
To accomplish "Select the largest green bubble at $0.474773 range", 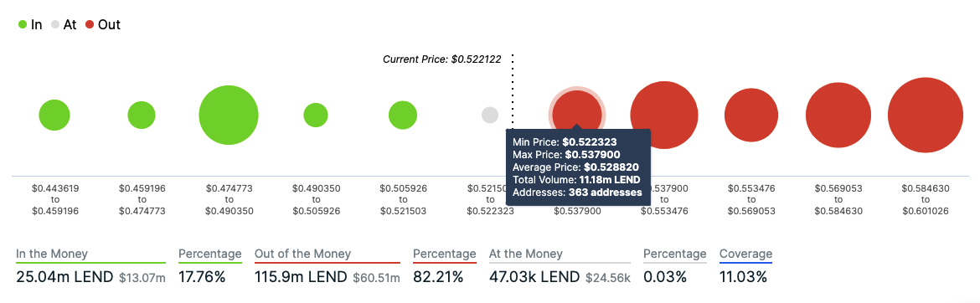I will point(229,116).
